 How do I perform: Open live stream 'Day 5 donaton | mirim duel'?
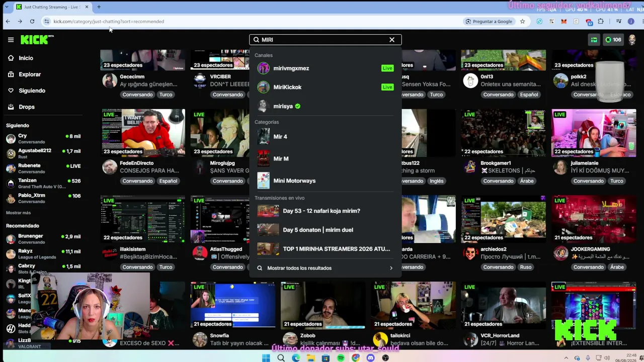pos(325,230)
